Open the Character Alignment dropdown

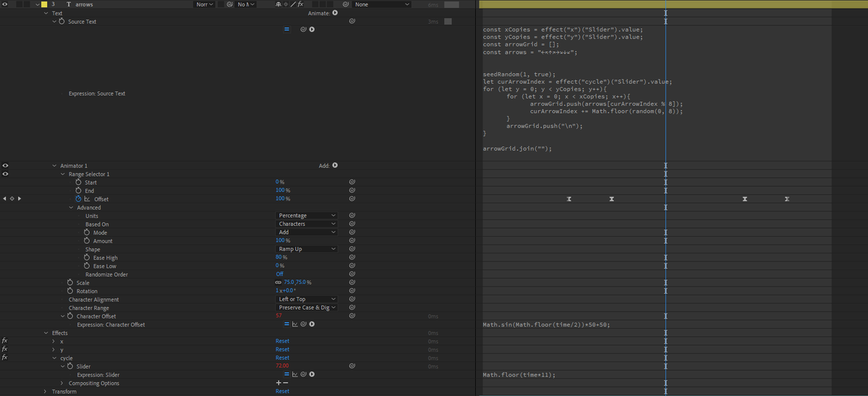pyautogui.click(x=307, y=299)
